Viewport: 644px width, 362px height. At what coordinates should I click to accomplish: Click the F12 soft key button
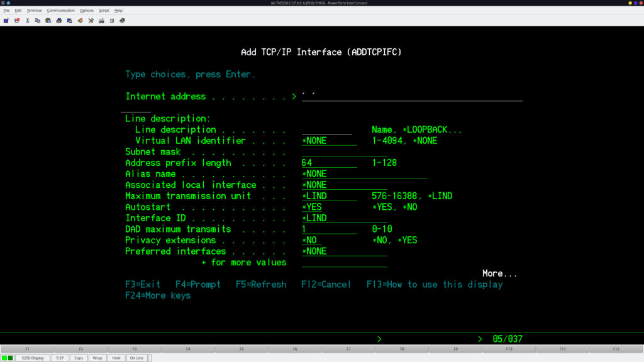[x=616, y=349]
